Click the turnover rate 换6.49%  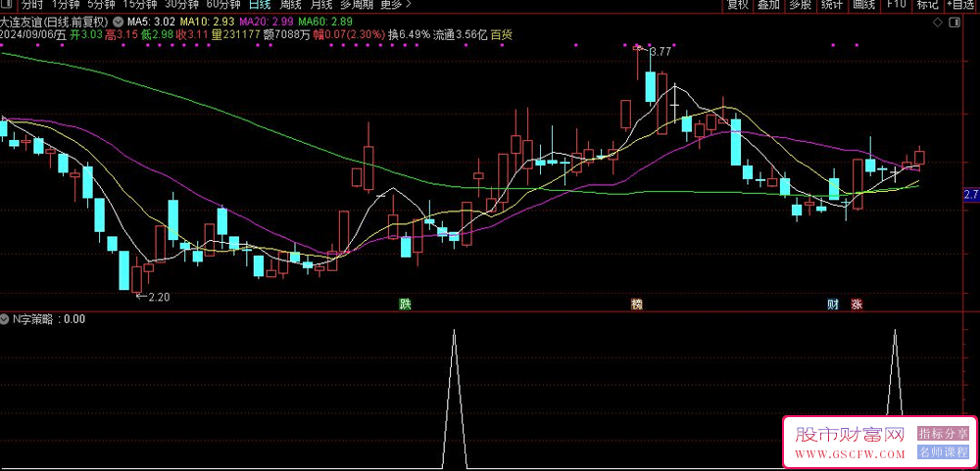click(409, 35)
